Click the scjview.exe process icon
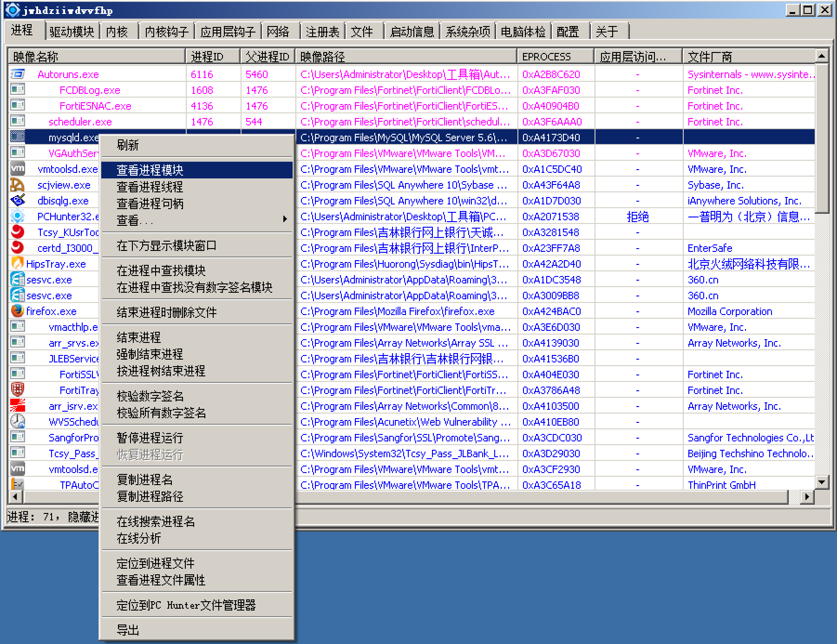This screenshot has height=644, width=837. pos(18,184)
